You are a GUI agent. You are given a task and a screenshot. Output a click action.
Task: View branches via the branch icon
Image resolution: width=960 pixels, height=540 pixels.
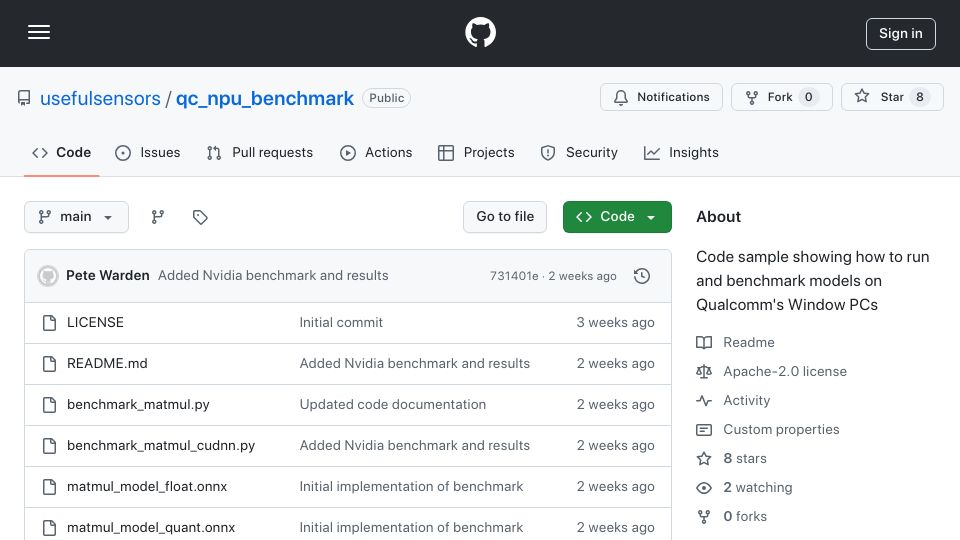(x=158, y=217)
